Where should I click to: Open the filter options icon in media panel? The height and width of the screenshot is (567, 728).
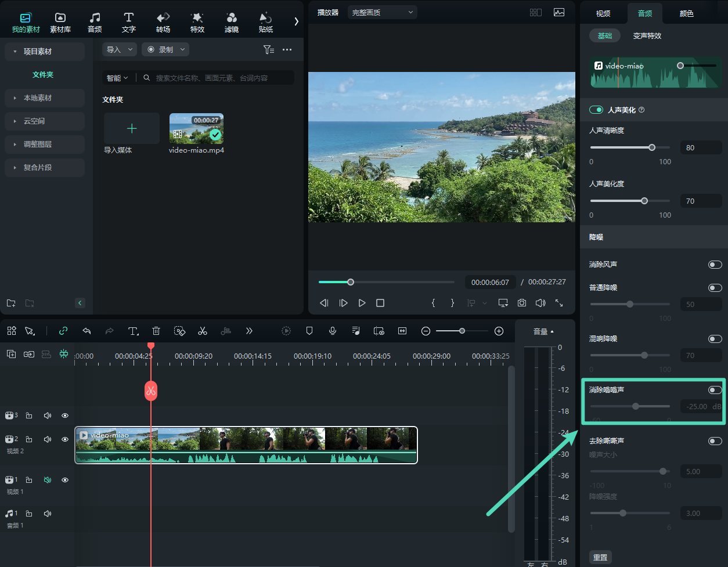point(268,50)
